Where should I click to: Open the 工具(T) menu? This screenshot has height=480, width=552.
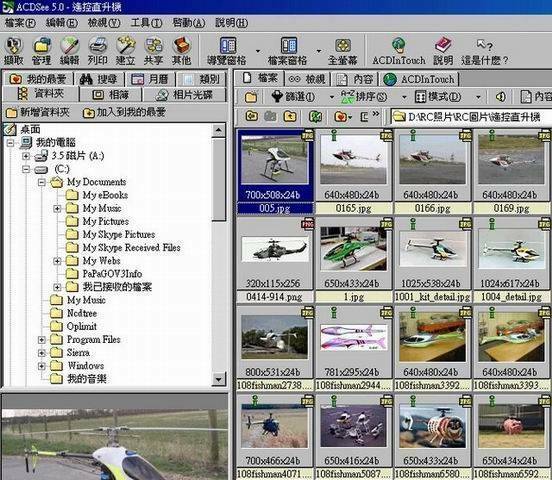(146, 23)
